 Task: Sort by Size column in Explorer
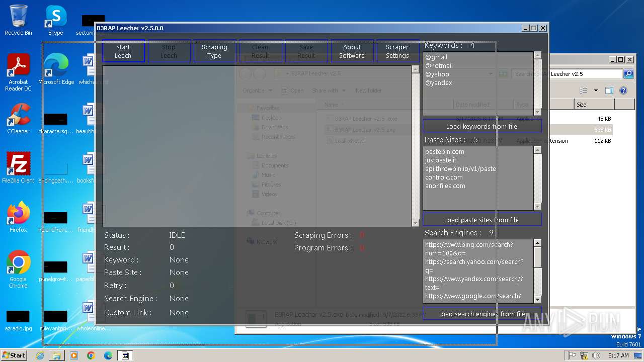[594, 105]
